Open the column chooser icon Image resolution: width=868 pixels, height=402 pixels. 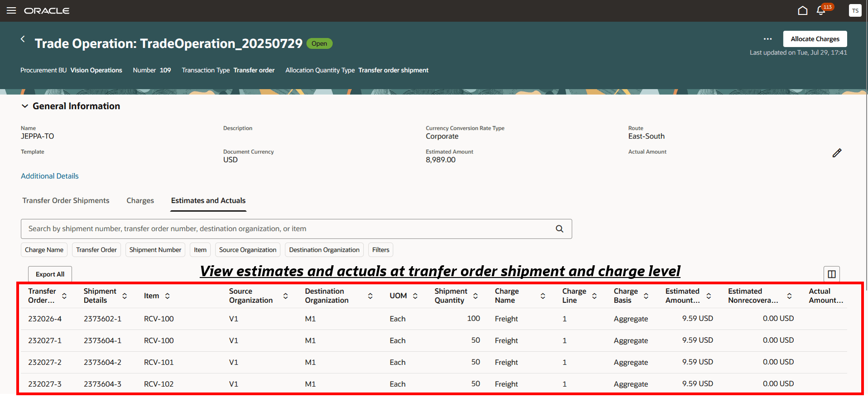832,274
